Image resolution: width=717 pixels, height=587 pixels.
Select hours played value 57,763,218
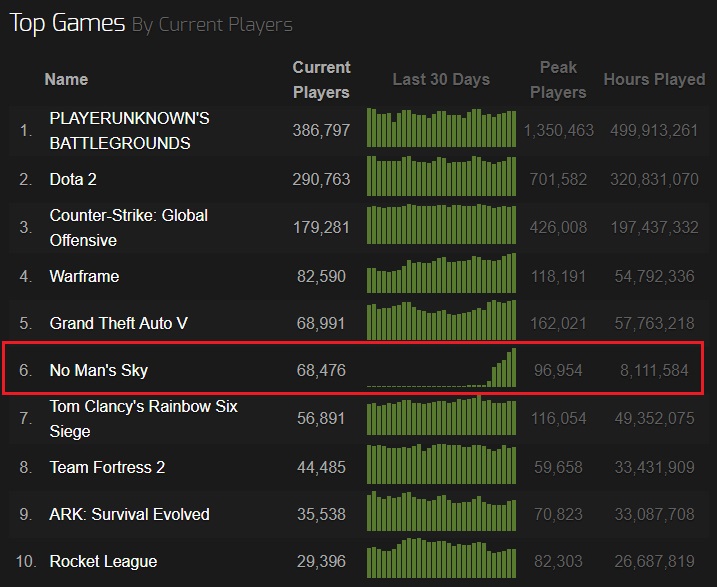654,323
